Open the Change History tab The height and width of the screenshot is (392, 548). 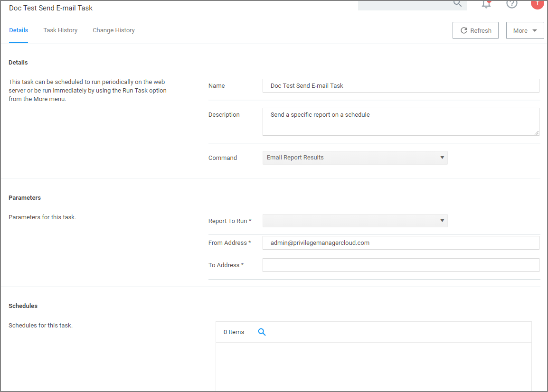coord(113,30)
